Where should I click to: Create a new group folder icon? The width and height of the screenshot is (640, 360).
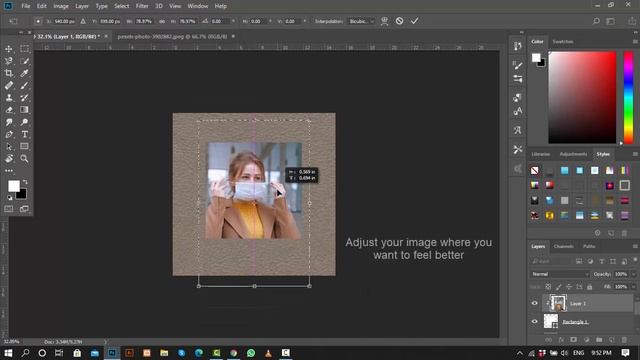click(599, 340)
